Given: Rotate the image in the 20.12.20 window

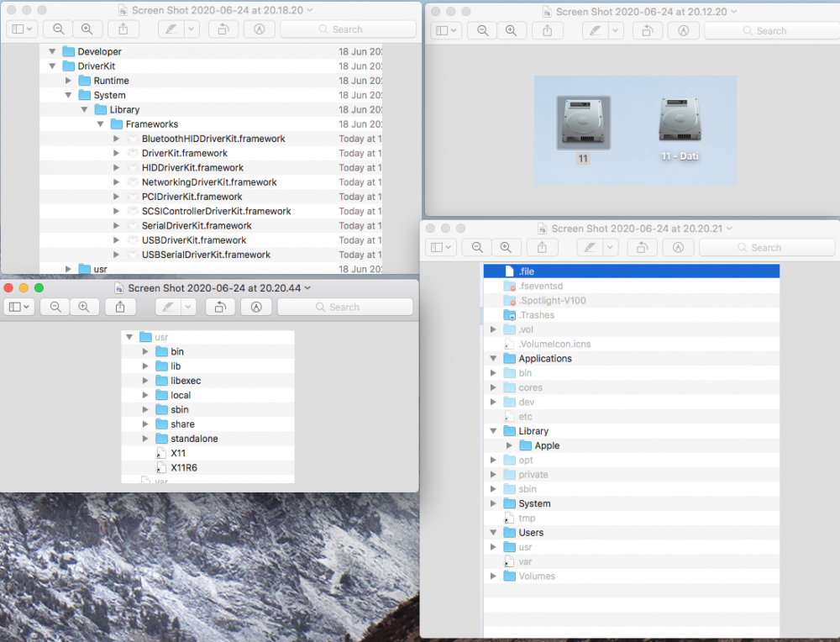Looking at the screenshot, I should coord(648,30).
